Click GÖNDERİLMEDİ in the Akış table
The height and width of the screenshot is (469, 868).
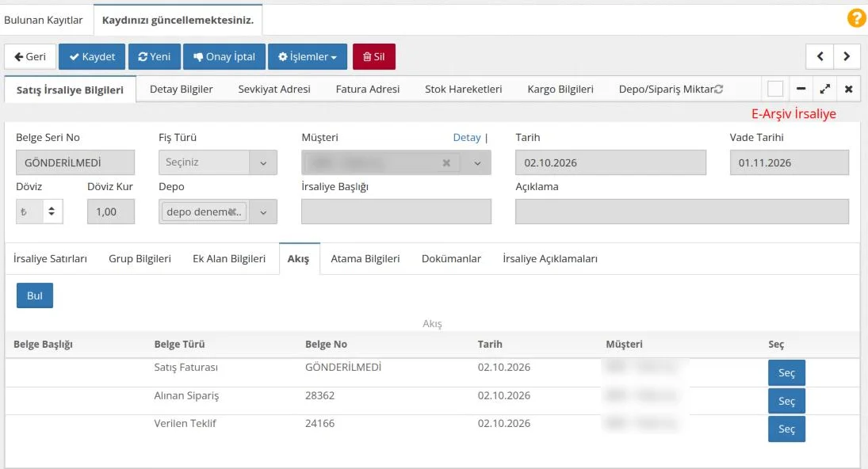pyautogui.click(x=343, y=368)
